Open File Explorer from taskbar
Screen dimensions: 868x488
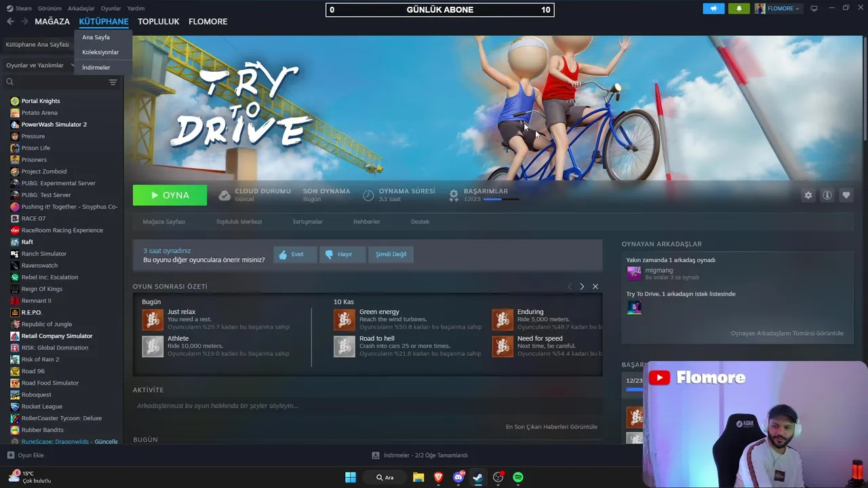pos(418,477)
